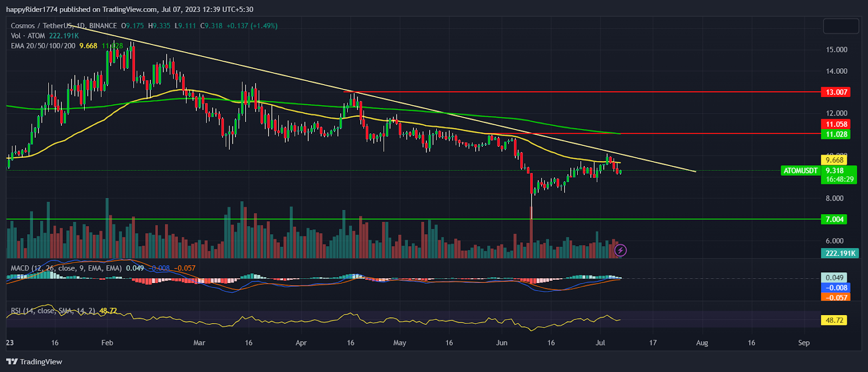This screenshot has height=372, width=868.
Task: Click the green 11.028 price label
Action: click(836, 134)
